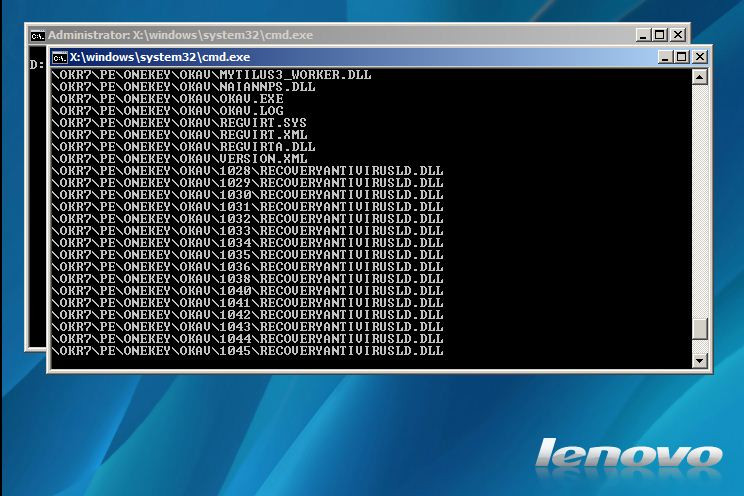744x496 pixels.
Task: Click the D: prompt in Administrator window
Action: [x=37, y=65]
